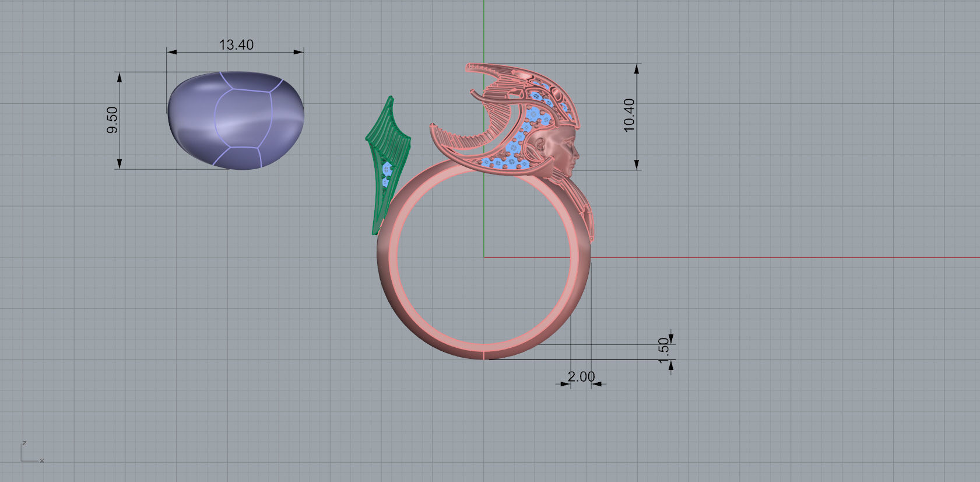Screen dimensions: 980x482
Task: Select the 10.40 dimension text
Action: 628,115
